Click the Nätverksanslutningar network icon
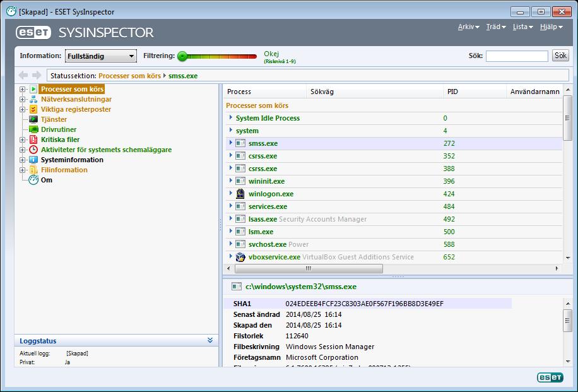The height and width of the screenshot is (392, 578). click(x=33, y=99)
